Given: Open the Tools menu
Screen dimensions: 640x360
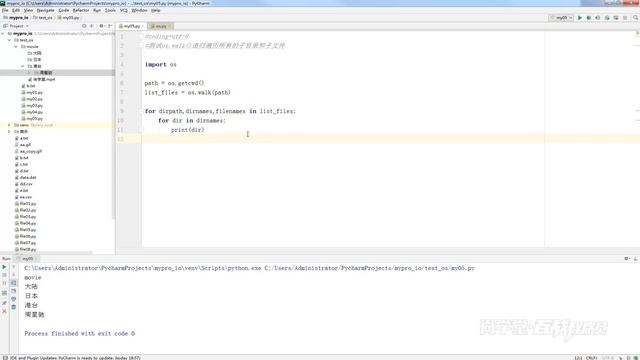Looking at the screenshot, I should [x=110, y=10].
